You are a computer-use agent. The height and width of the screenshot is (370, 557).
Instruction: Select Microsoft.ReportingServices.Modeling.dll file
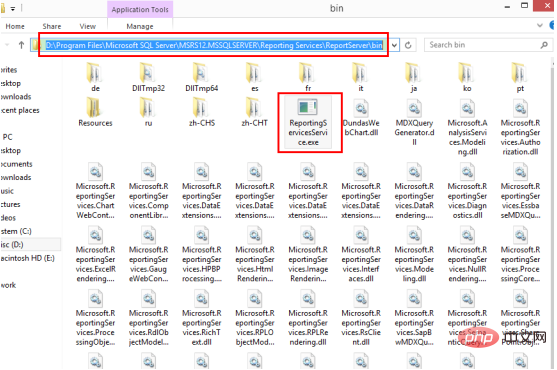point(414,255)
